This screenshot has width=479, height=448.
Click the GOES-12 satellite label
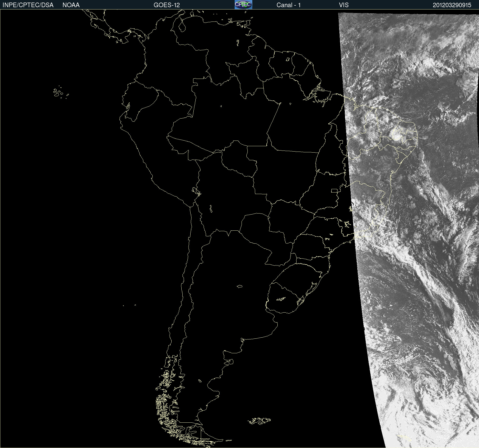[167, 5]
